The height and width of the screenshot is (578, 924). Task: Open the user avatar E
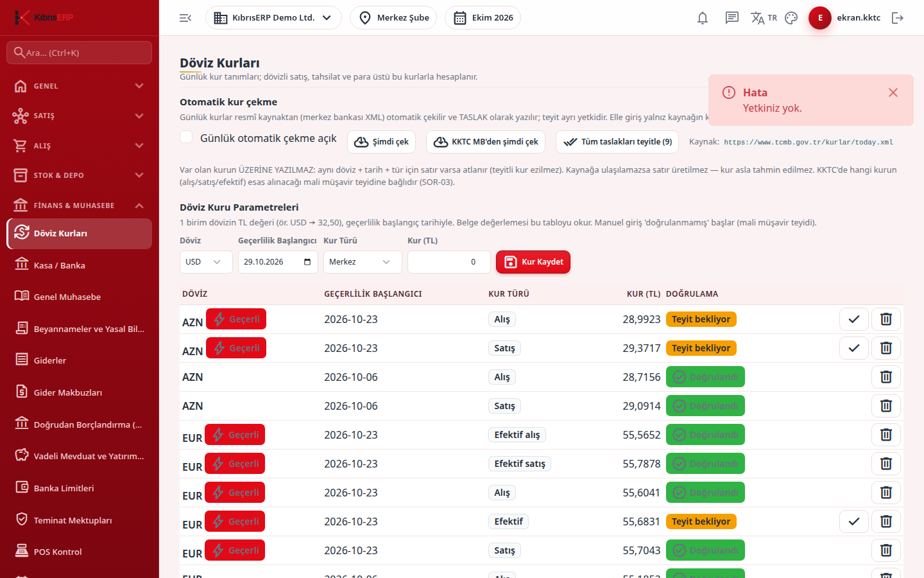(x=820, y=18)
